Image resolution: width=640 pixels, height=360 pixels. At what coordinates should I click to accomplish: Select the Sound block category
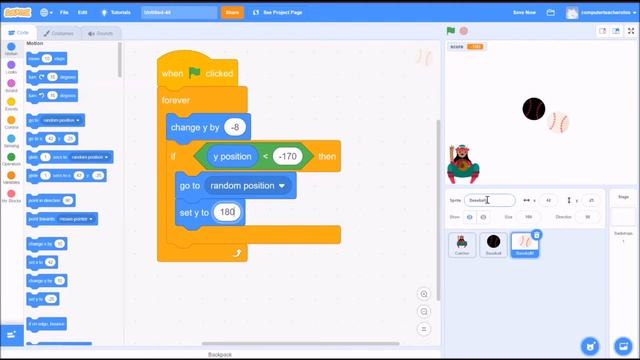click(11, 86)
